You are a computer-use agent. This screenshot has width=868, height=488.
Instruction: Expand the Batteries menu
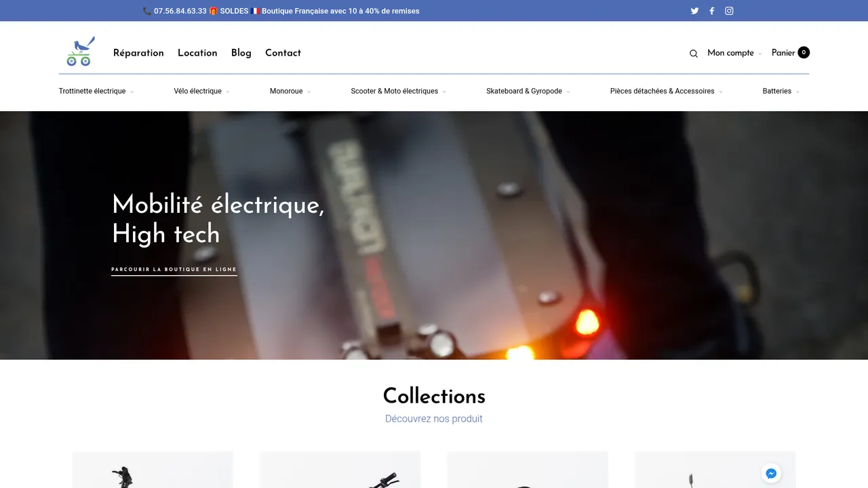[x=781, y=91]
